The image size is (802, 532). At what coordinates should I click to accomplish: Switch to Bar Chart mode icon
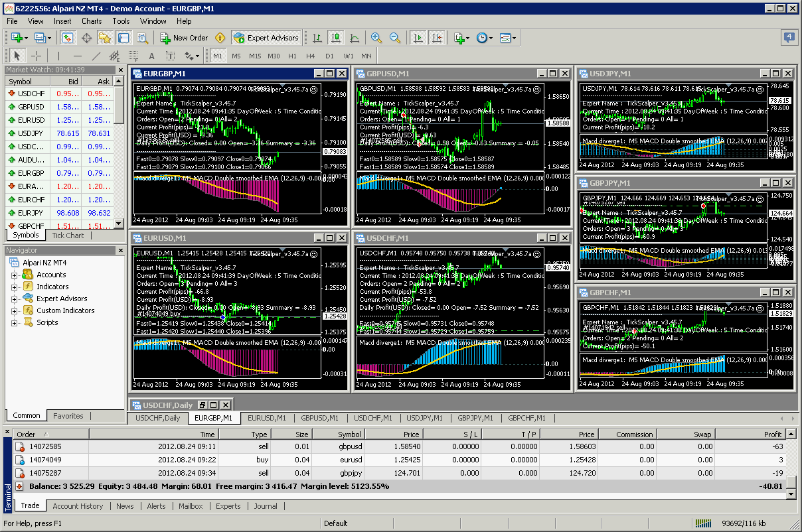(318, 38)
